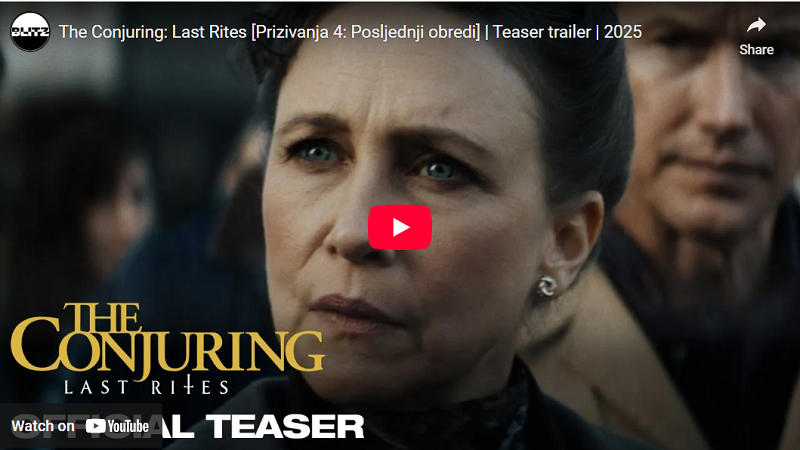Click the white triangle in the play button

coord(401,227)
